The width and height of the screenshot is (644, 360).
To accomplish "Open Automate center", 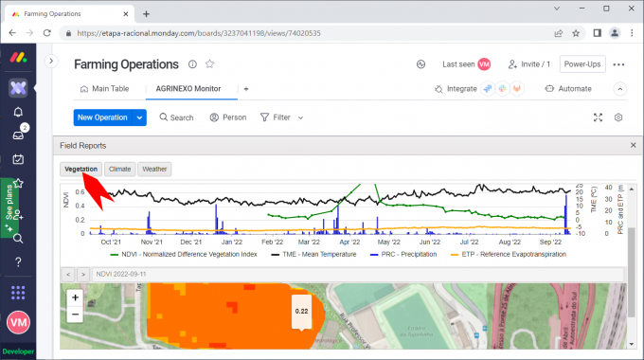I will click(x=568, y=89).
